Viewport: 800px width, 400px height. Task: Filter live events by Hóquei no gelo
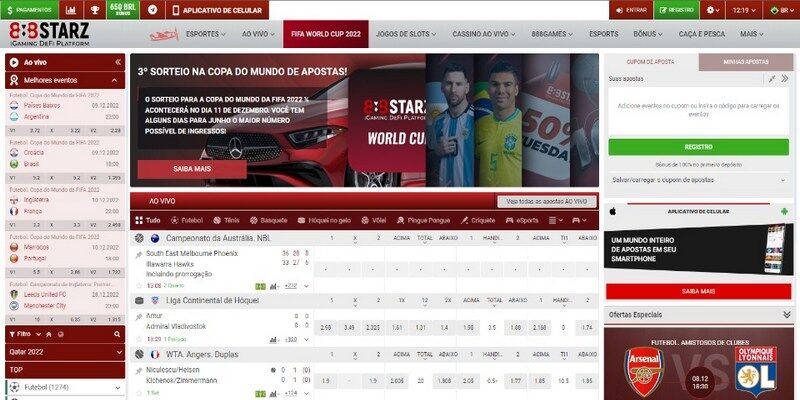click(x=324, y=220)
